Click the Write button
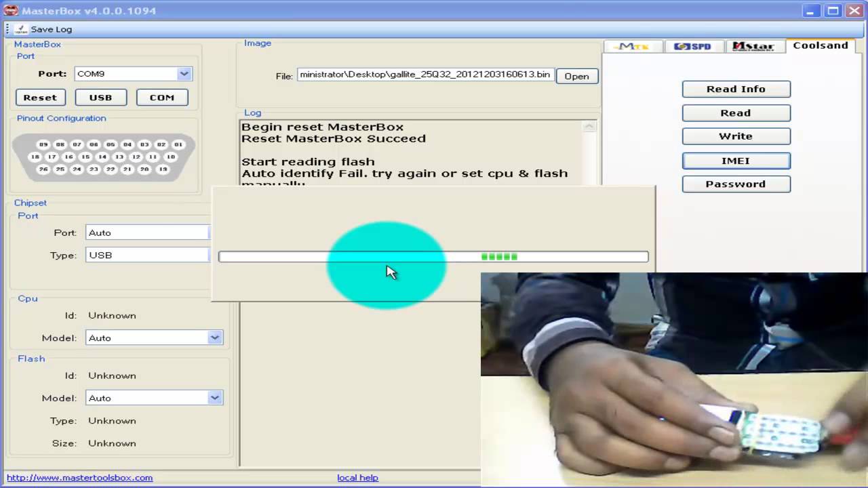 click(736, 136)
